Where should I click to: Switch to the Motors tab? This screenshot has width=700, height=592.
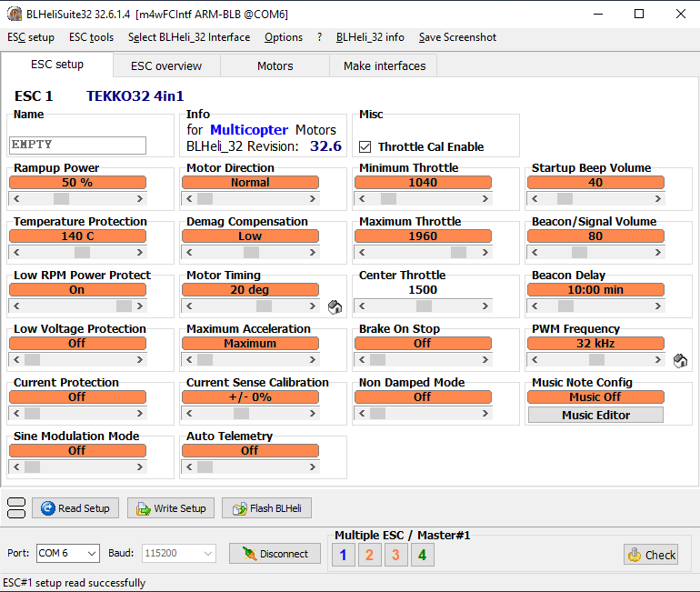coord(275,66)
